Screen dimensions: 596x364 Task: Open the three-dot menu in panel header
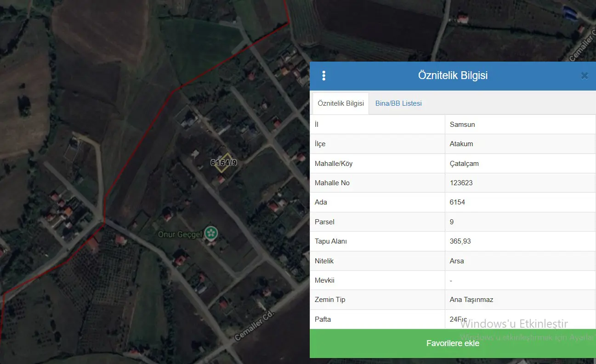[324, 76]
